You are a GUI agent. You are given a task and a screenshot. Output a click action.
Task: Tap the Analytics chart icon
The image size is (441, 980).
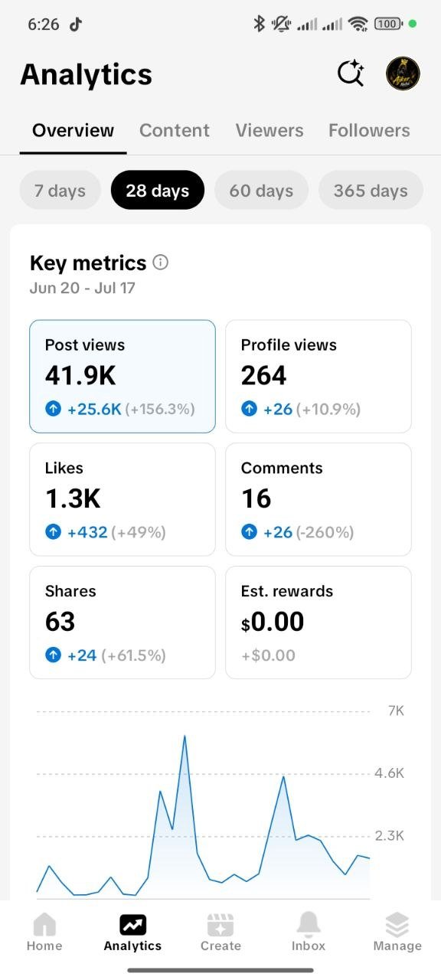[x=132, y=925]
